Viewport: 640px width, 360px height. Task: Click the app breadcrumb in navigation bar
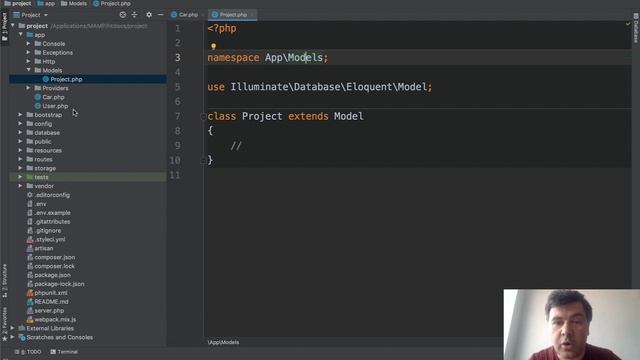pyautogui.click(x=46, y=3)
